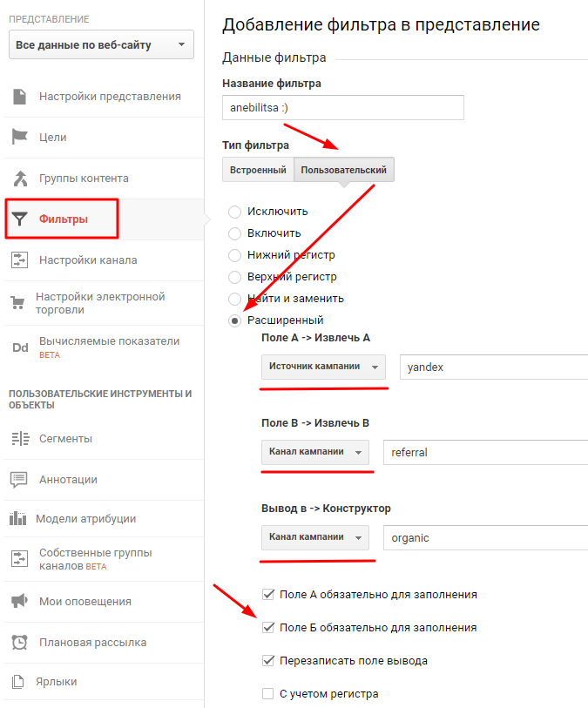The image size is (588, 708).
Task: Expand the Источник кампании field dropdown
Action: tap(324, 367)
